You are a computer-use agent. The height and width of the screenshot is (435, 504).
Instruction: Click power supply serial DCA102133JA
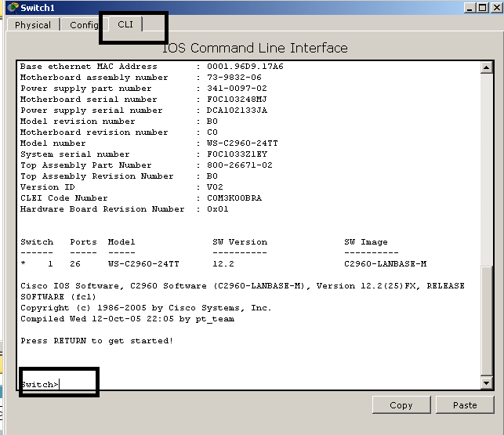[x=237, y=111]
